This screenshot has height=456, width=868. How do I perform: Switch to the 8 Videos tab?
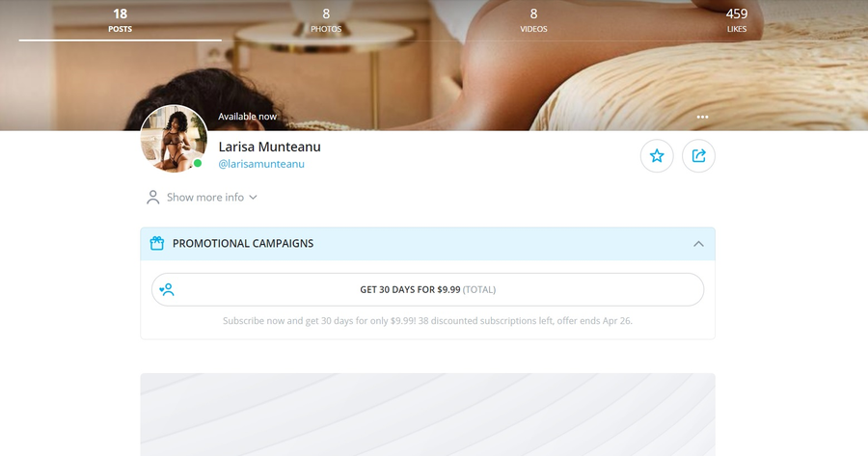pos(533,20)
